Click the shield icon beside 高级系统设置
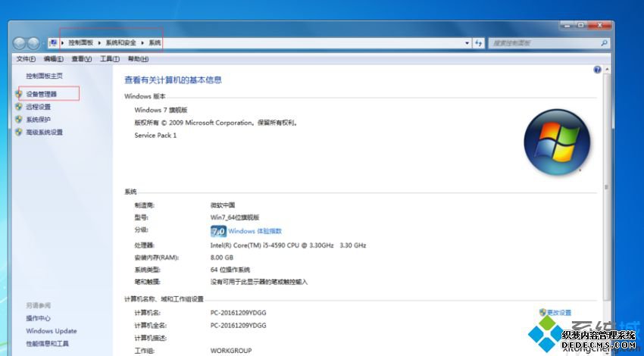 point(19,133)
